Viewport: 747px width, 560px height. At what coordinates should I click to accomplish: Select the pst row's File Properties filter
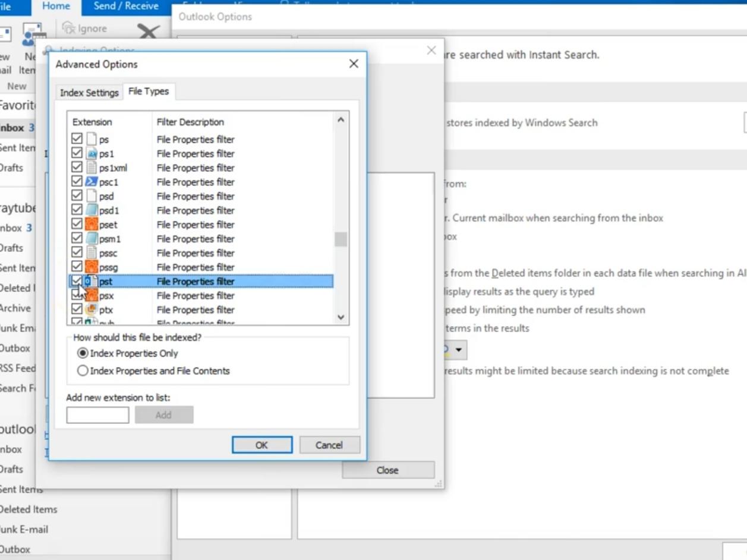pyautogui.click(x=196, y=281)
